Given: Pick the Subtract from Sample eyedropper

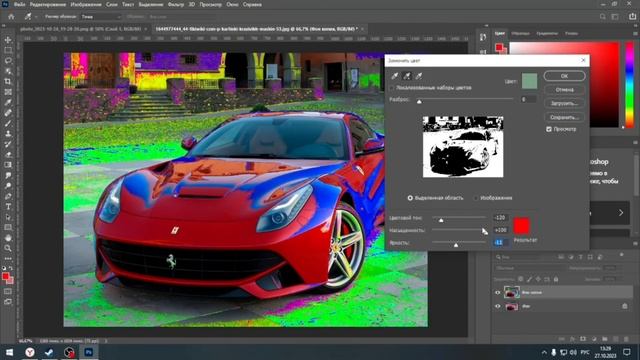Looking at the screenshot, I should coord(419,76).
